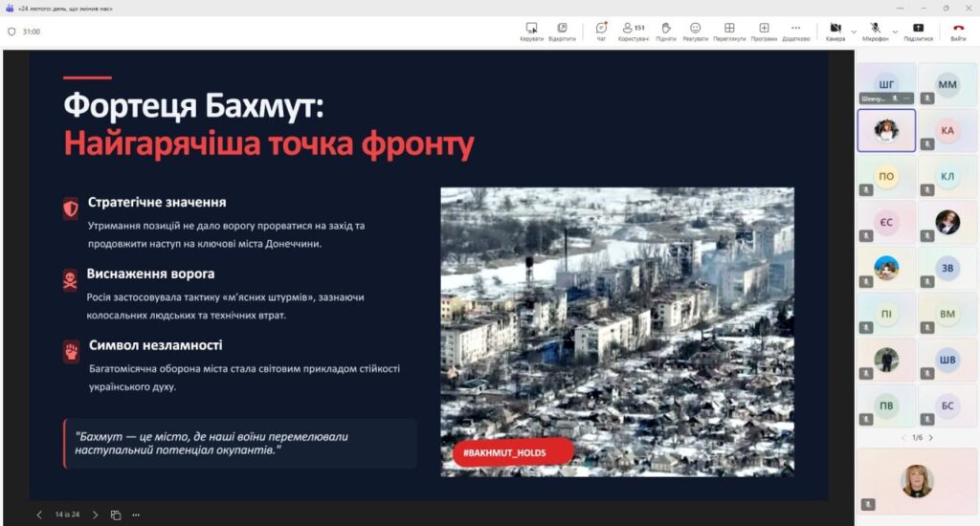Show the Користувачі participants list

[x=632, y=32]
